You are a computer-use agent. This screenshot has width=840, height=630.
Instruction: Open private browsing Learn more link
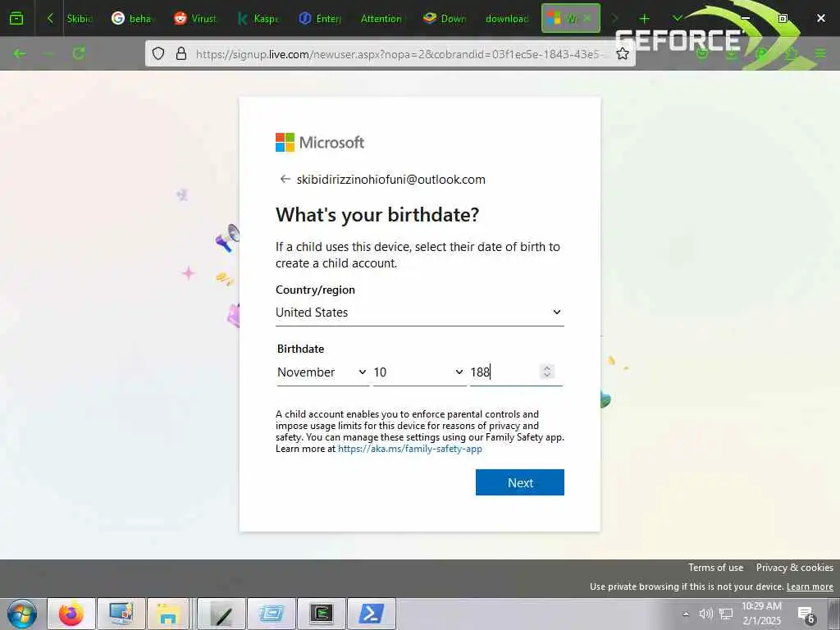tap(810, 587)
